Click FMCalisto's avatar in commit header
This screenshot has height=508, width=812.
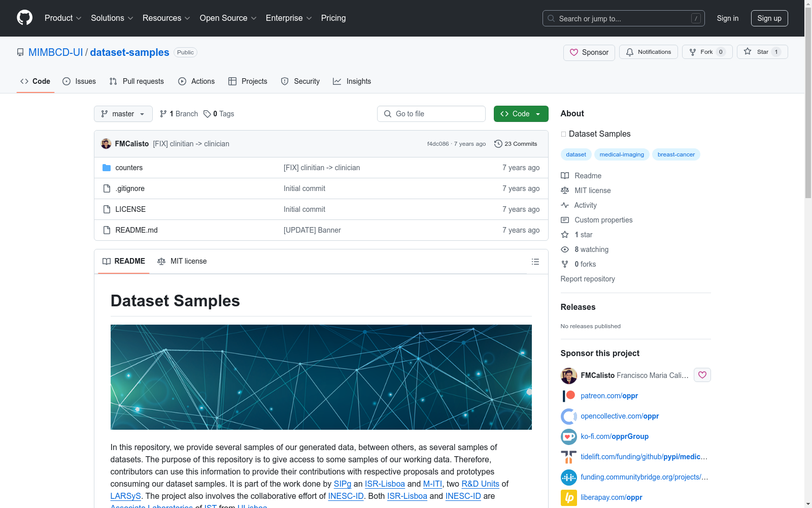tap(106, 144)
